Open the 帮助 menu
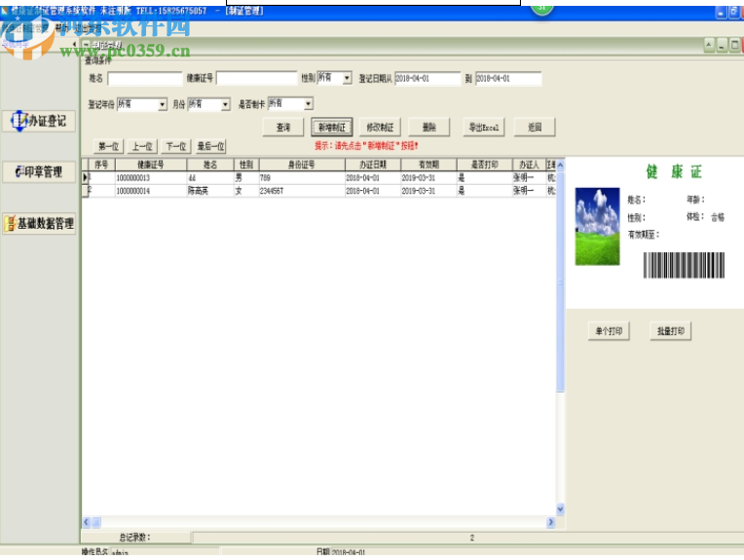Image resolution: width=744 pixels, height=560 pixels. (61, 28)
